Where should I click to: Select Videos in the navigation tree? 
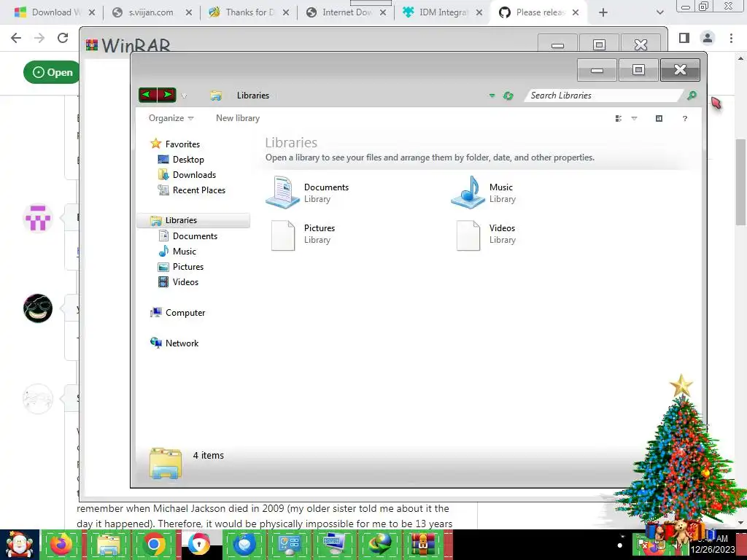(178, 282)
